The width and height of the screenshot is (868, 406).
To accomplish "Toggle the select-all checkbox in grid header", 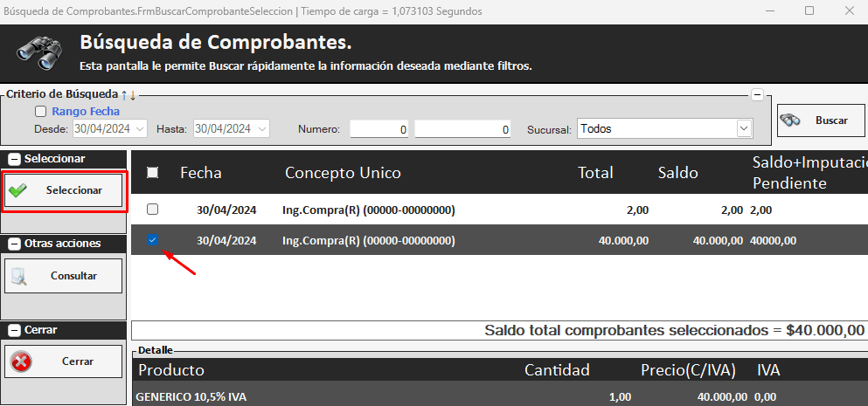I will pos(153,173).
